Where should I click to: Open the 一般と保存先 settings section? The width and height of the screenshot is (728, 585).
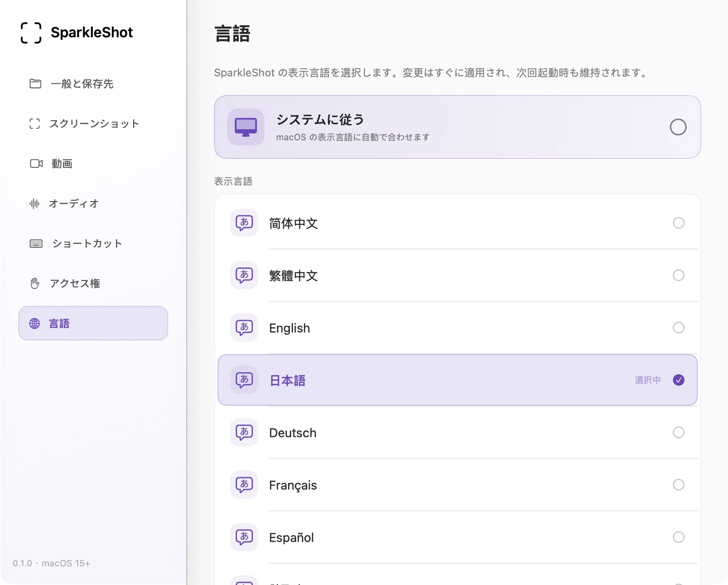[93, 84]
